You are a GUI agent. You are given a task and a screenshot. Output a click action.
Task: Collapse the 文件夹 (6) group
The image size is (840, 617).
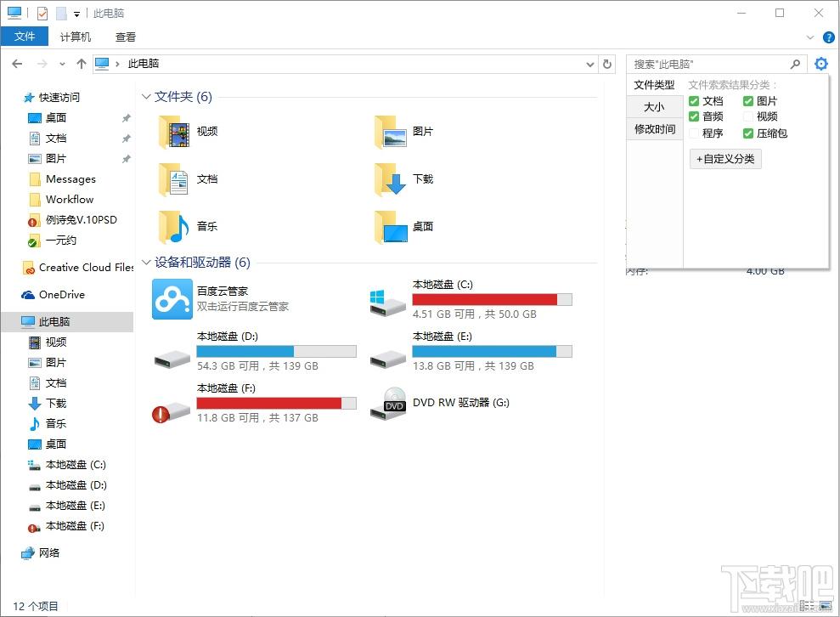[x=146, y=97]
